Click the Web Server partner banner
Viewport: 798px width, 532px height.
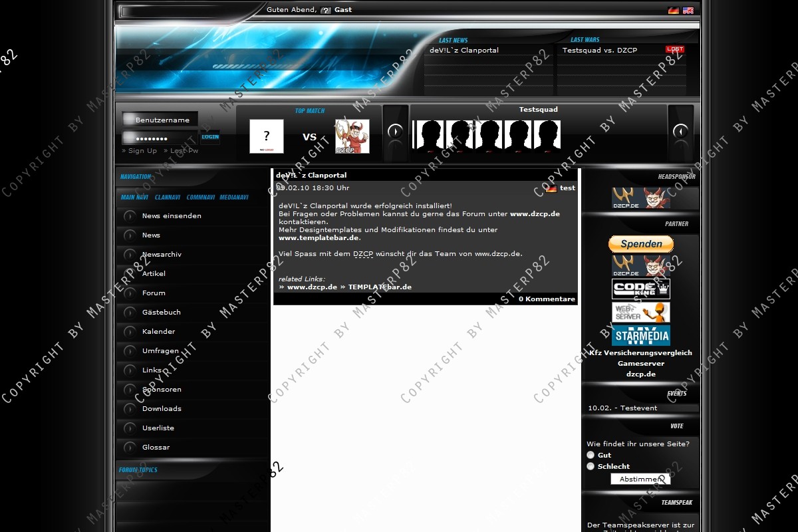pyautogui.click(x=640, y=312)
